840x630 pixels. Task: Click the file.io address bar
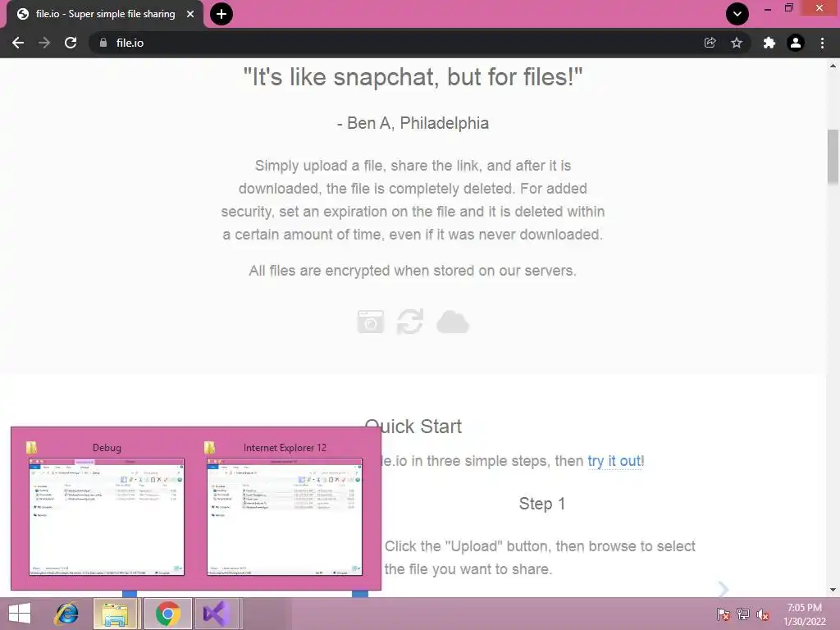pos(396,43)
